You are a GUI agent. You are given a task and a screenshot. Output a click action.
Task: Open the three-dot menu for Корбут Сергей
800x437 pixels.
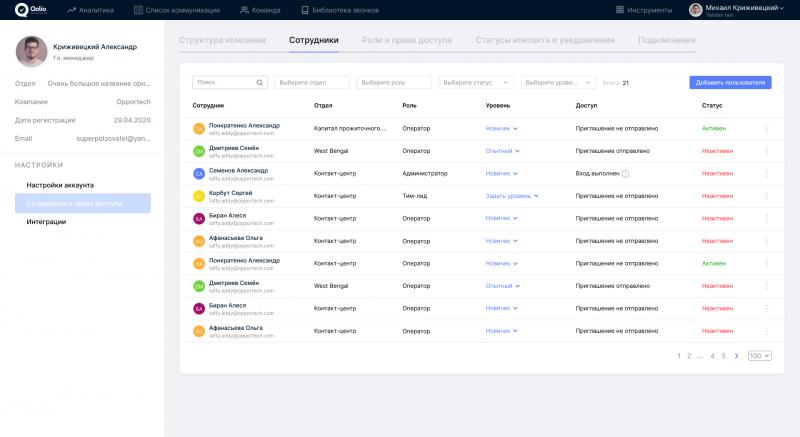(767, 195)
